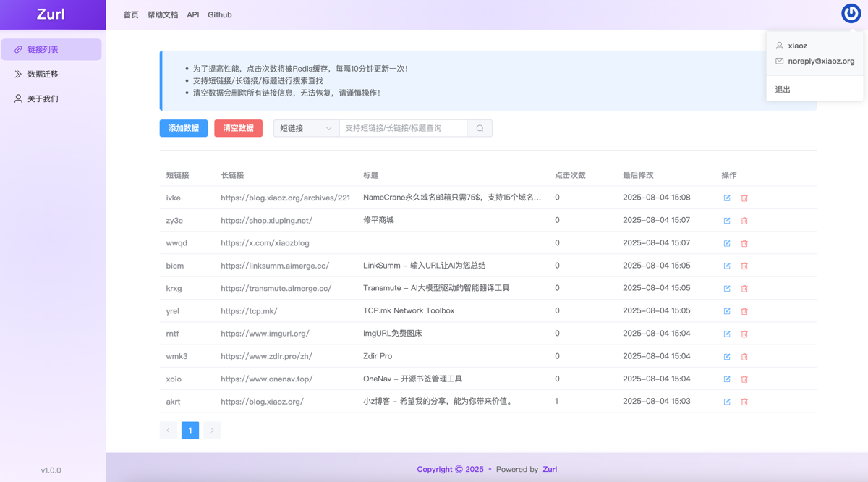Open the user account power icon
This screenshot has height=482, width=868.
coord(851,13)
